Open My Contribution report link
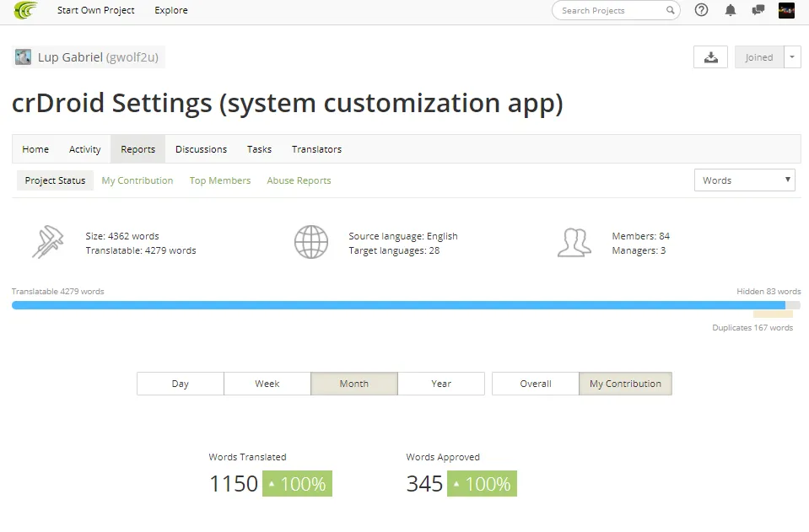The height and width of the screenshot is (532, 809). [138, 180]
